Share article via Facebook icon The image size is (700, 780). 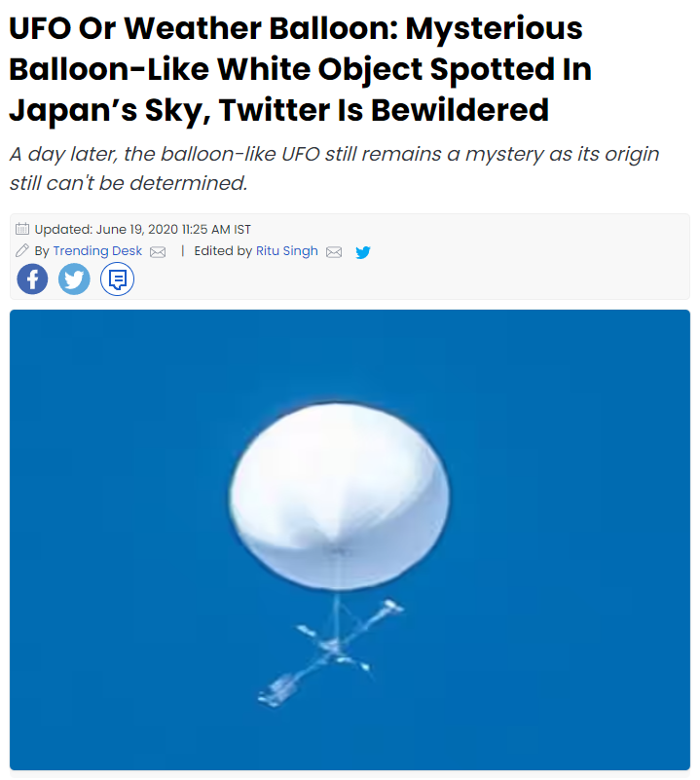pos(32,279)
